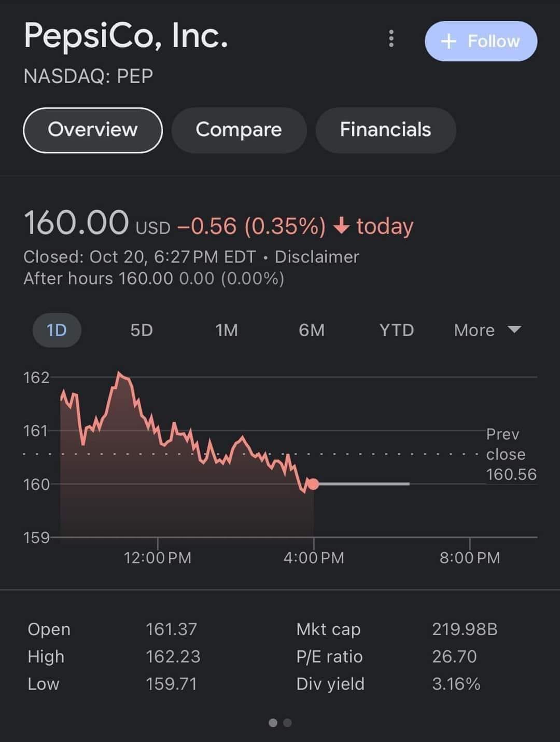Click the More dropdown arrow
Viewport: 560px width, 742px height.
[x=514, y=329]
